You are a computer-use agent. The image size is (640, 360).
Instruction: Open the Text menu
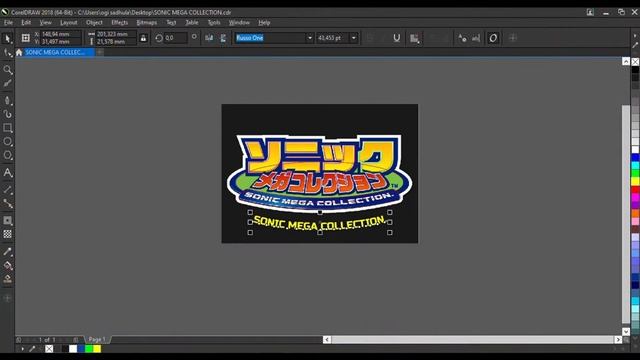171,22
